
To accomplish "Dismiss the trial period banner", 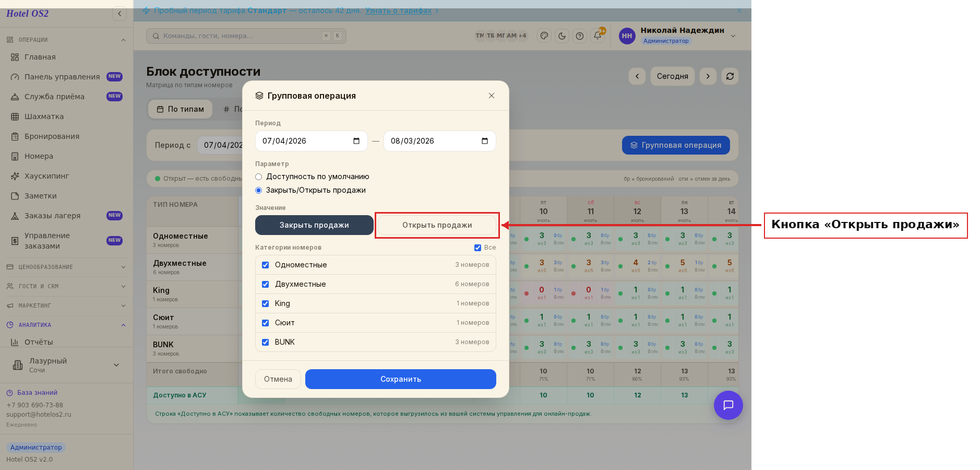I will pos(739,10).
